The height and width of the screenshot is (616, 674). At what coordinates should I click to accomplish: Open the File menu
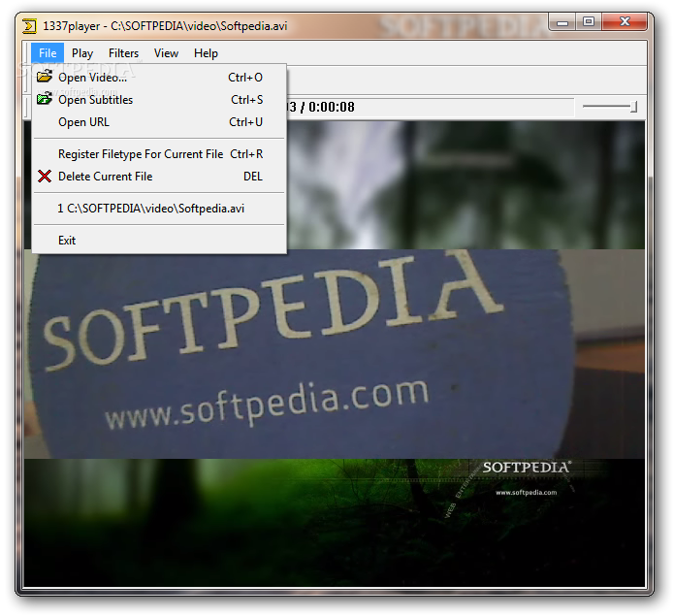tap(48, 53)
